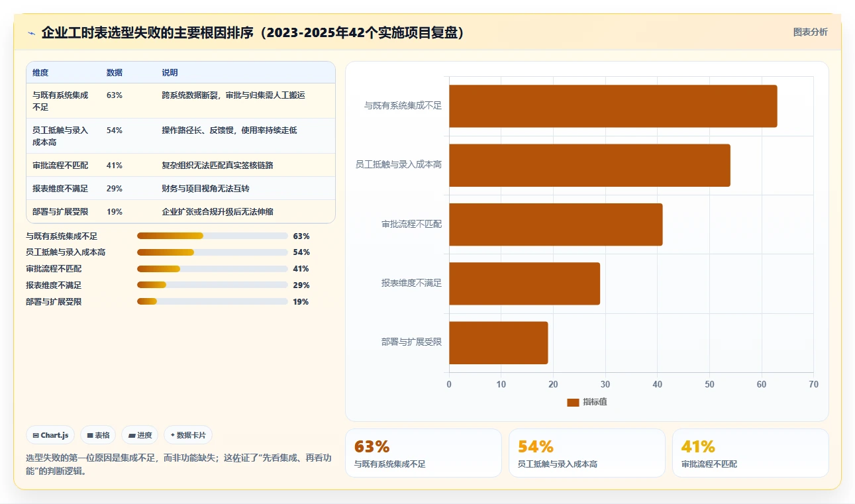Click the x-axis tick value 30
This screenshot has width=855, height=504.
(x=605, y=384)
